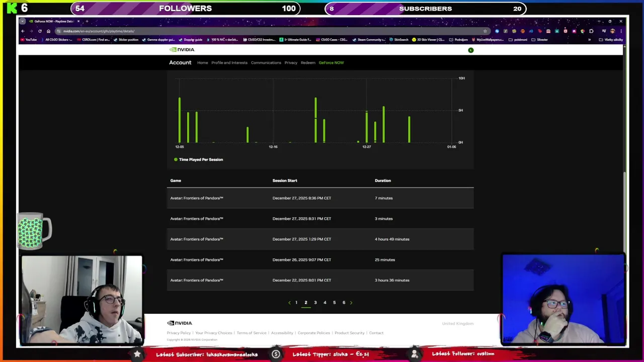The height and width of the screenshot is (362, 644).
Task: Open the Sticker position bookmark
Action: pos(126,40)
